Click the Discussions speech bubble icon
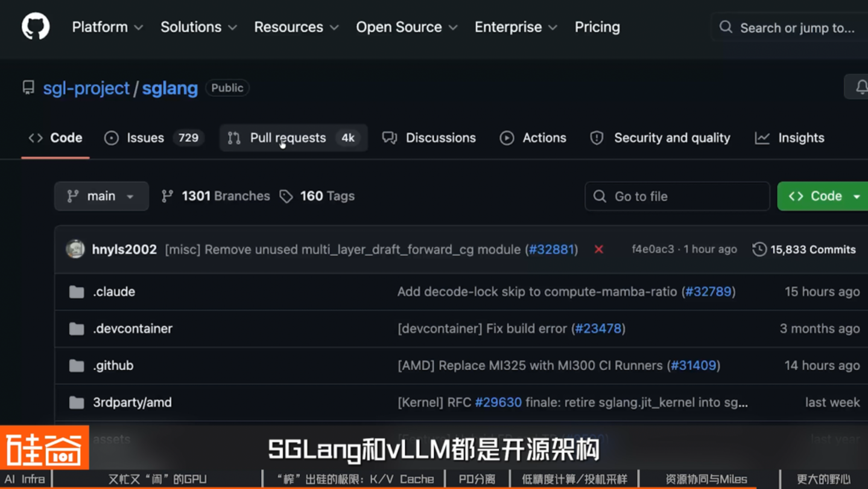Image resolution: width=868 pixels, height=489 pixels. click(x=390, y=138)
